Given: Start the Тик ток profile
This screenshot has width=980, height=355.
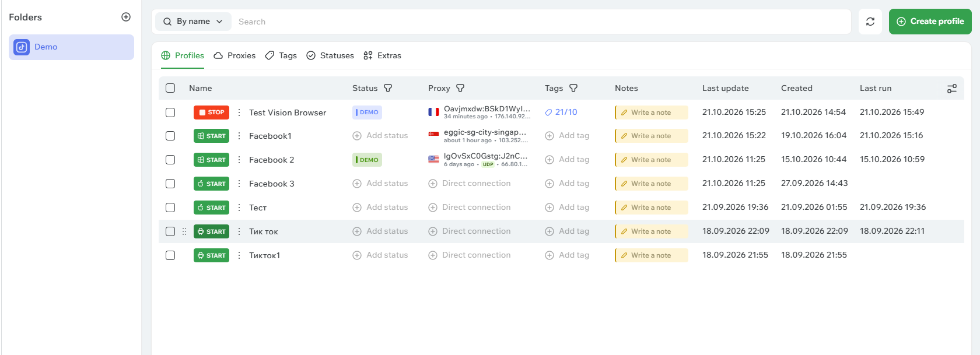Looking at the screenshot, I should (211, 231).
